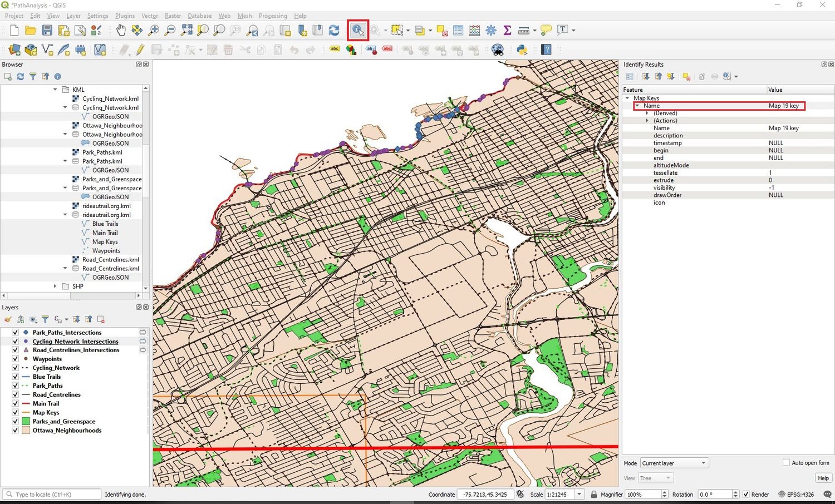The height and width of the screenshot is (504, 835).
Task: Open the Python Console
Action: pyautogui.click(x=522, y=50)
